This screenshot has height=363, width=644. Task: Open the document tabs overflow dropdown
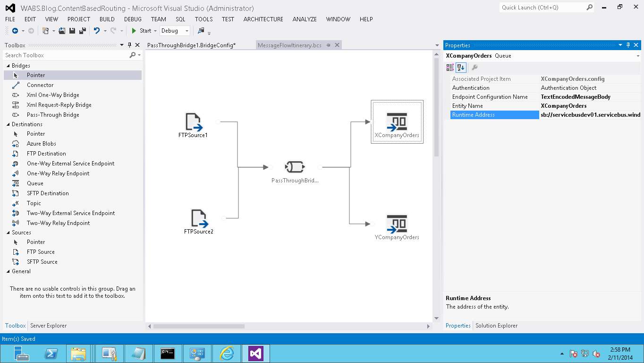pyautogui.click(x=437, y=45)
